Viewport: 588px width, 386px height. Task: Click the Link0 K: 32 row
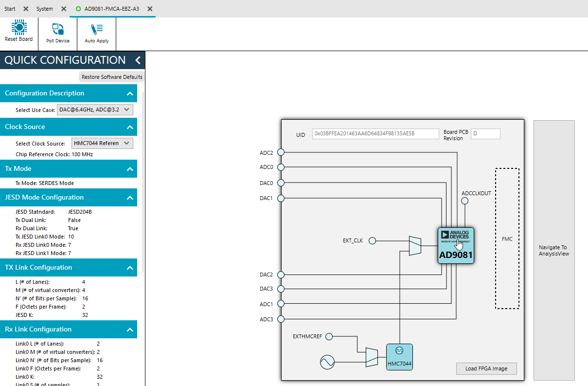[x=59, y=377]
